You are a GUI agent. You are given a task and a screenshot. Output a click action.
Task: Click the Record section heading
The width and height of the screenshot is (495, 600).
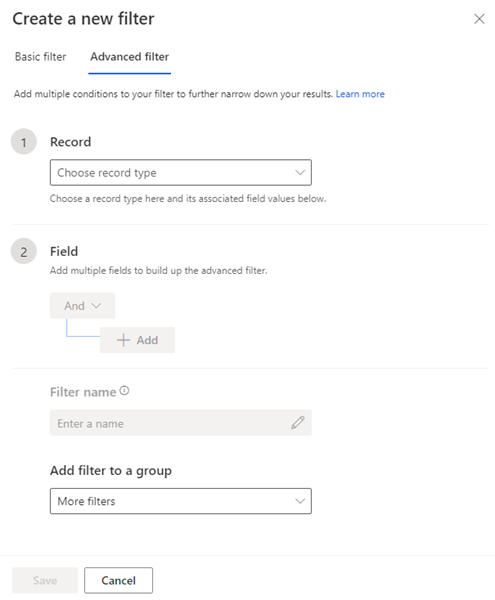[x=70, y=142]
